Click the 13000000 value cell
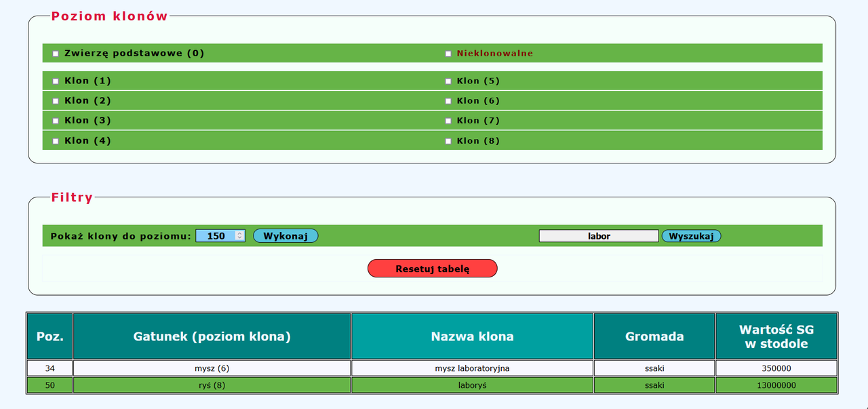 pos(776,385)
